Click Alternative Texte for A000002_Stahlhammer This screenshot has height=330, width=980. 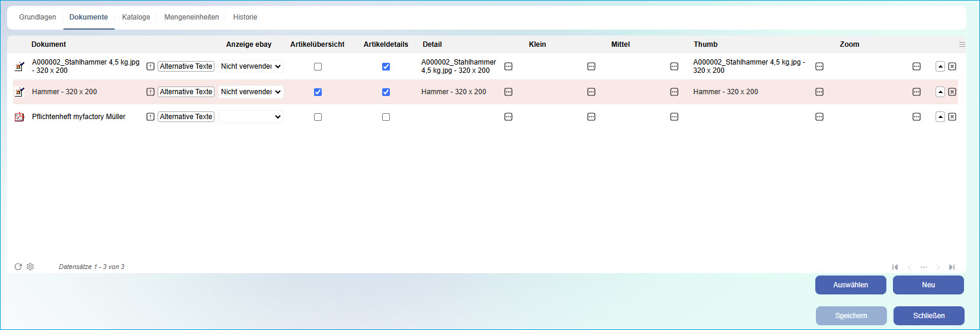coord(186,66)
